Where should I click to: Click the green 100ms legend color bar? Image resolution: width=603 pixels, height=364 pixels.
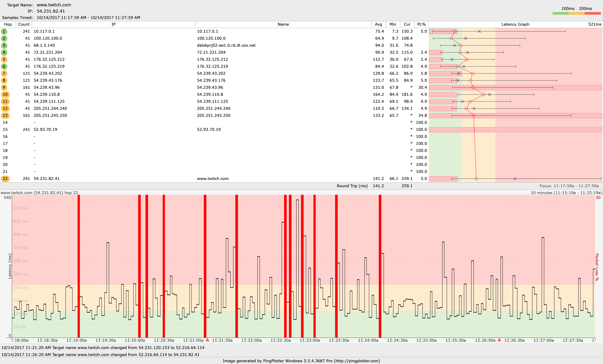(560, 13)
